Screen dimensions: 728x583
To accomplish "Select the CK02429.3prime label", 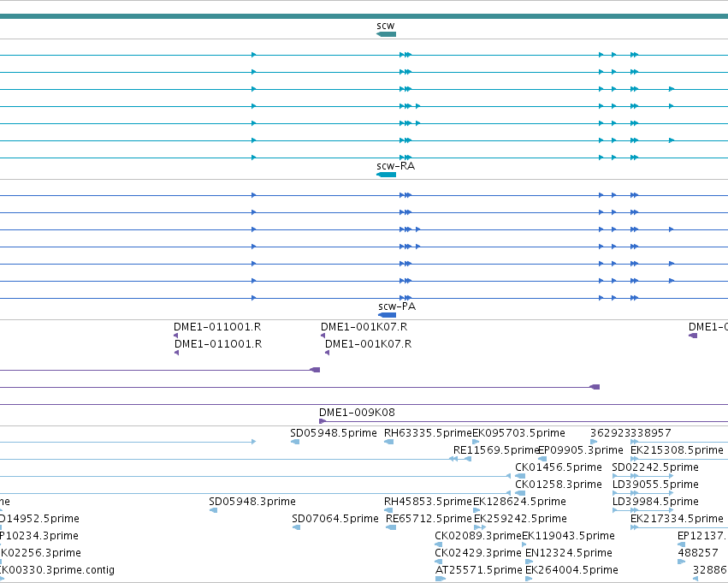I will (478, 553).
